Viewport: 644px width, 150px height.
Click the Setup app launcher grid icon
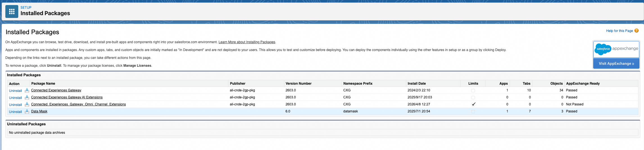coord(12,11)
